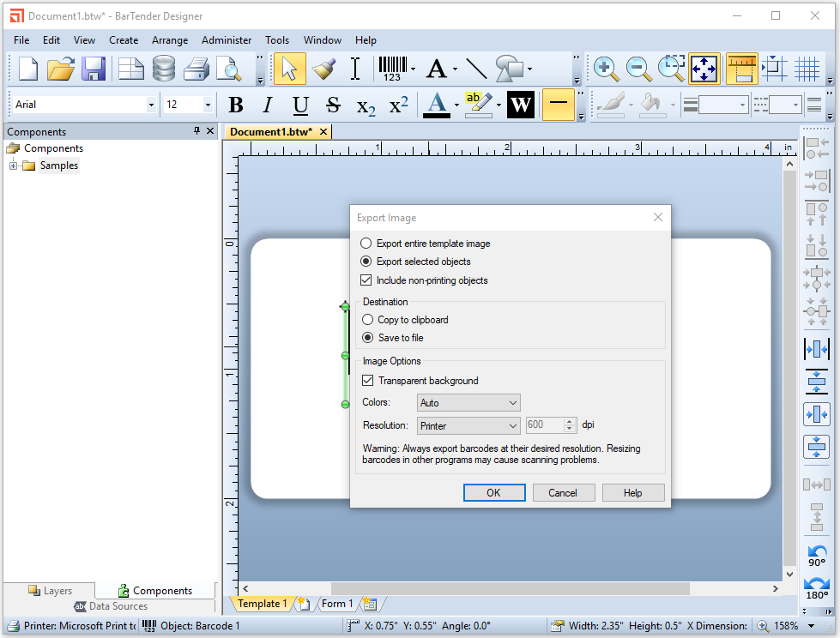This screenshot has height=638, width=840.
Task: Select Copy to clipboard destination
Action: coord(405,320)
